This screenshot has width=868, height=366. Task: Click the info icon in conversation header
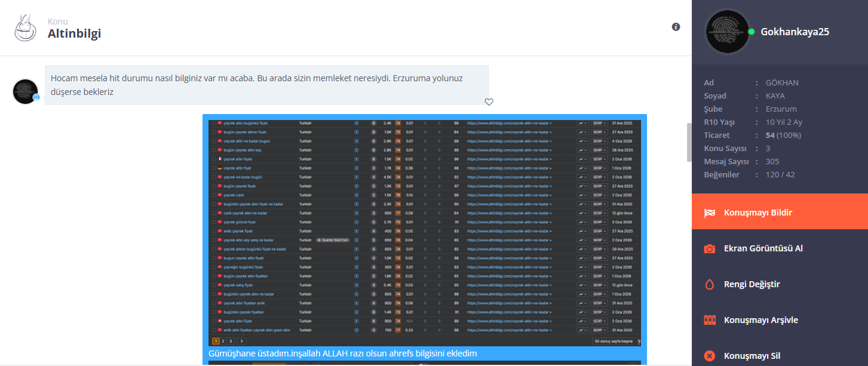676,27
